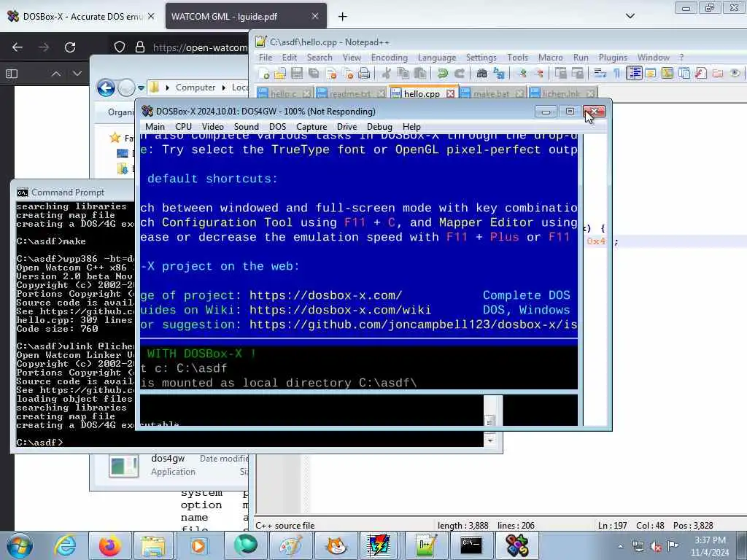Click DOSBox-X icon in taskbar
Viewport: 747px width, 560px height.
(x=516, y=545)
